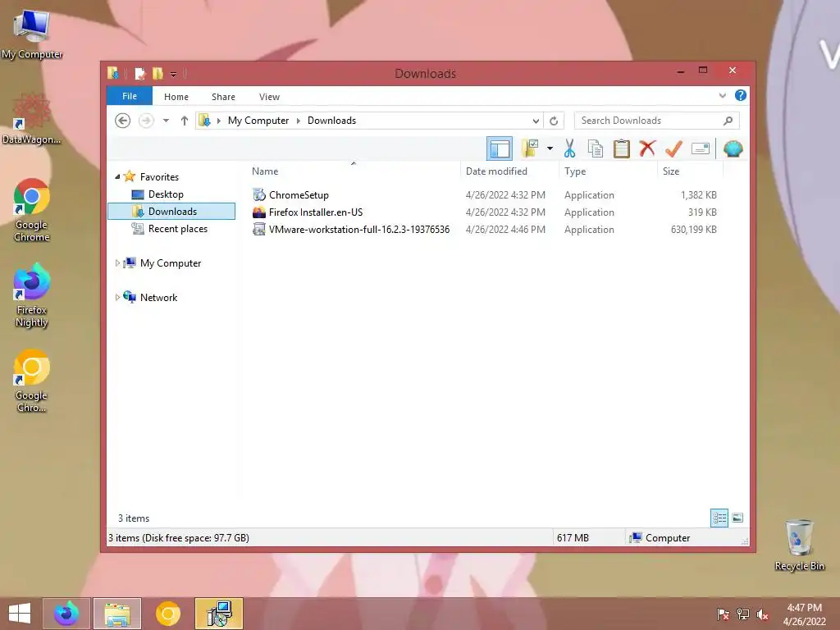Viewport: 840px width, 630px height.
Task: Open the folder options dropdown arrow
Action: (x=550, y=148)
